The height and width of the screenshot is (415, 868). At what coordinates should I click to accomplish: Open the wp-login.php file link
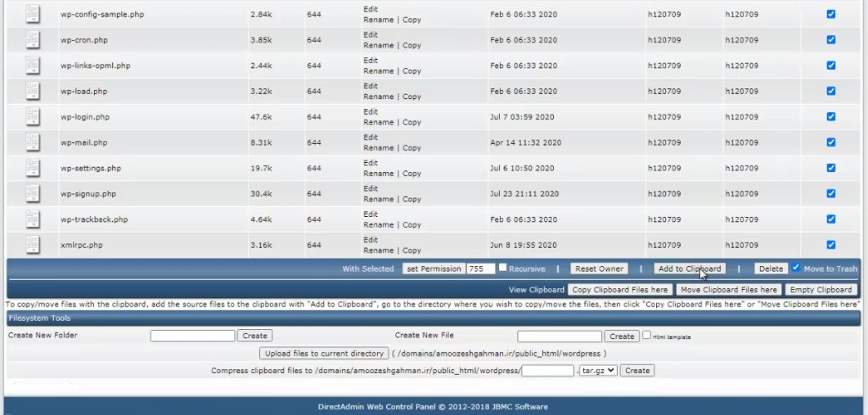click(x=85, y=117)
